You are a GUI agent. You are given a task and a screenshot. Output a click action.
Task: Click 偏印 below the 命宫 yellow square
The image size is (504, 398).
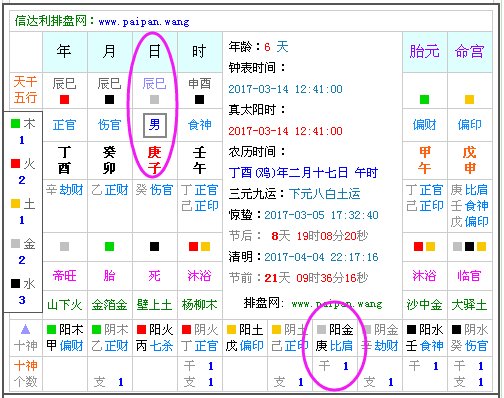(x=469, y=125)
